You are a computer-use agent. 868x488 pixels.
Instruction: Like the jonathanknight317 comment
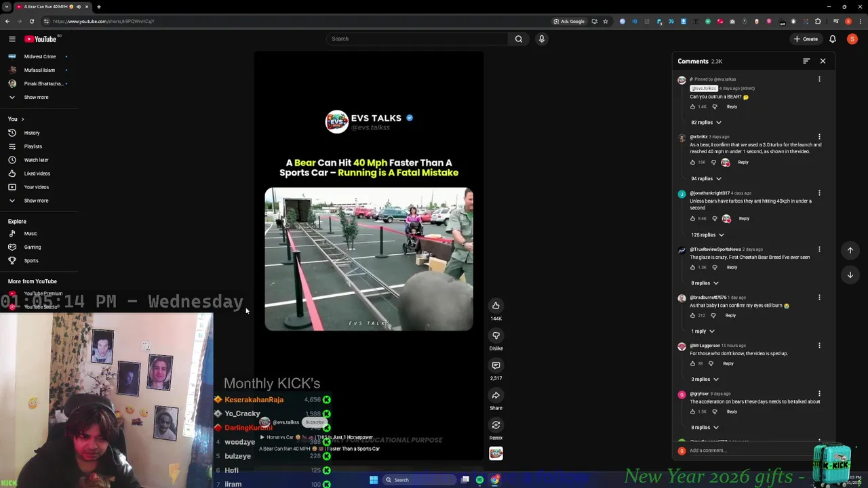tap(692, 219)
